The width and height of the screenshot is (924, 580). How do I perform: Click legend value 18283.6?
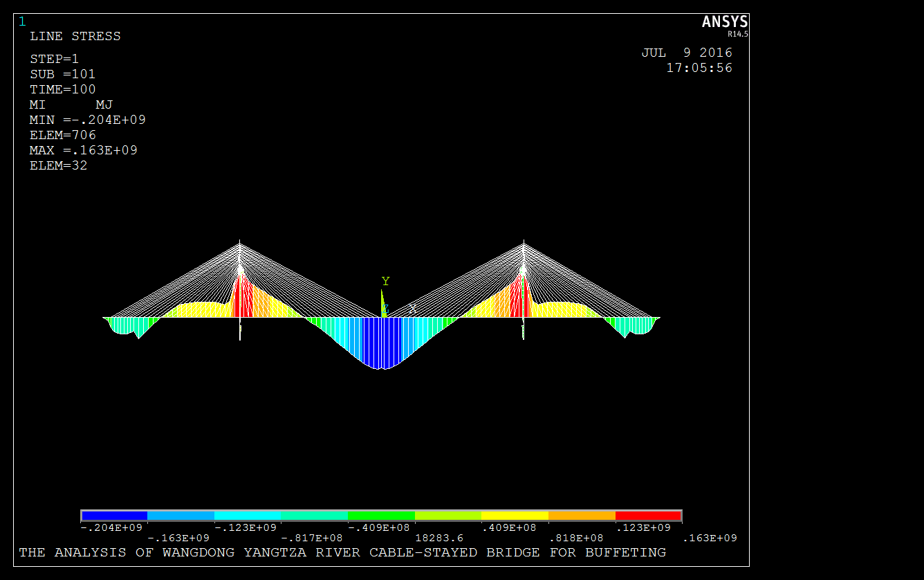(439, 538)
